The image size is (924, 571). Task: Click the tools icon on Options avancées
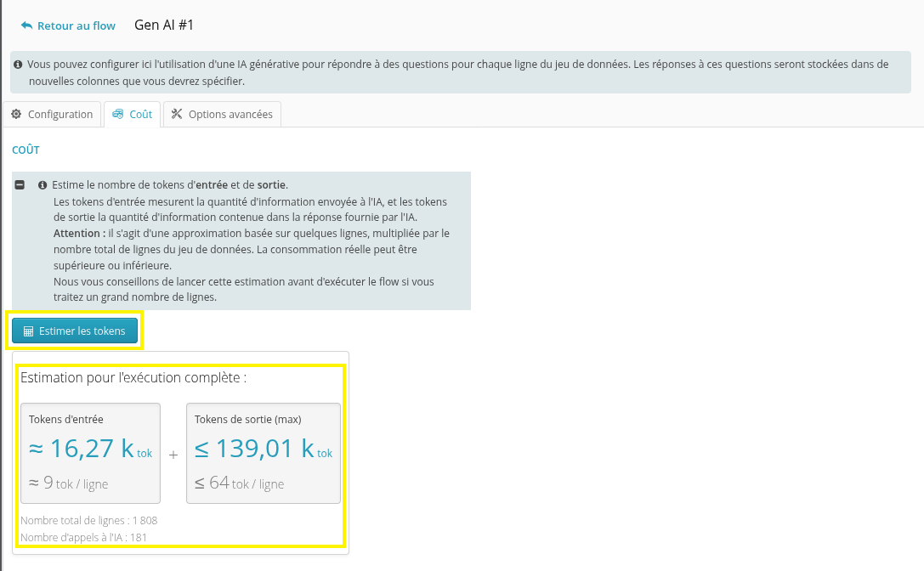[177, 114]
